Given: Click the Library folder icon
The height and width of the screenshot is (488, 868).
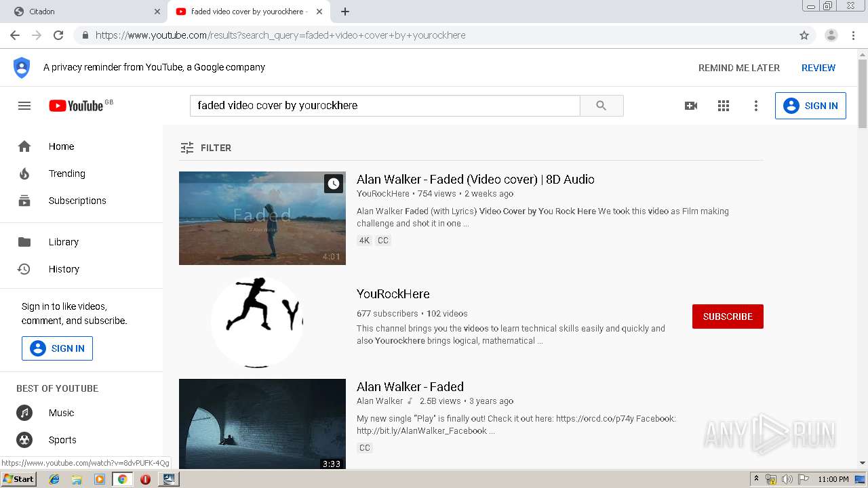Looking at the screenshot, I should click(24, 242).
